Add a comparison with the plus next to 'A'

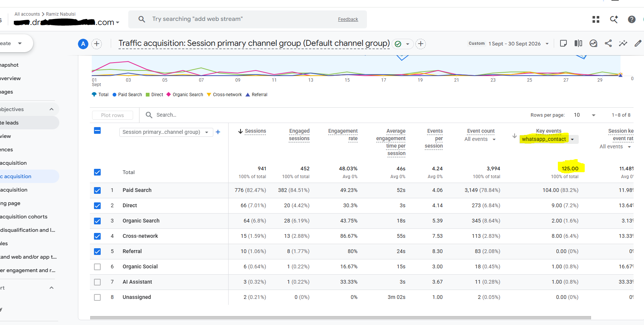point(97,44)
